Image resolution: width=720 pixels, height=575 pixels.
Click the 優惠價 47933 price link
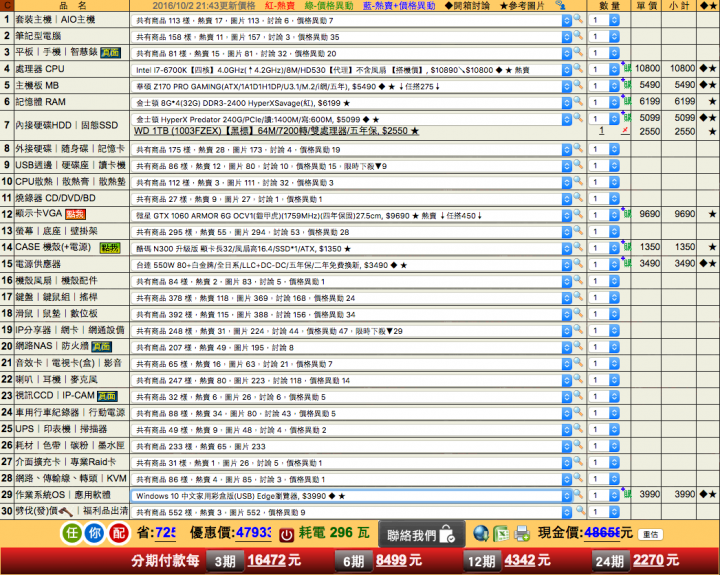pyautogui.click(x=253, y=533)
